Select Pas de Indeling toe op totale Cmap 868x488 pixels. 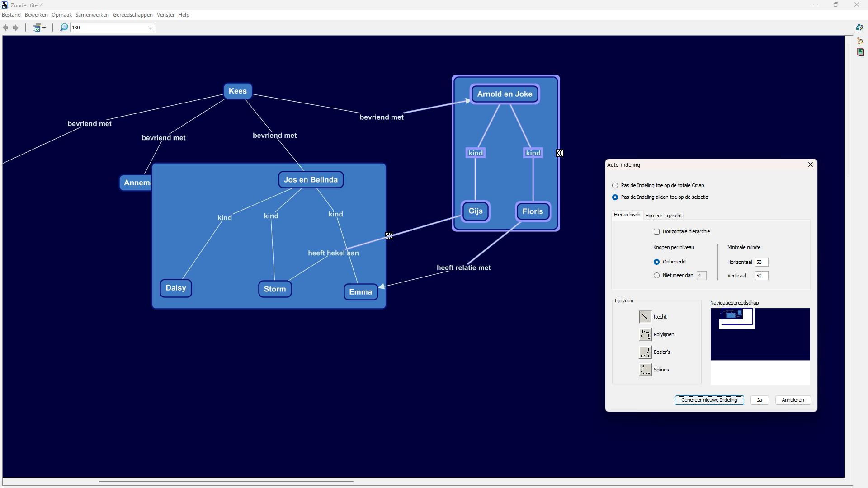click(x=615, y=185)
